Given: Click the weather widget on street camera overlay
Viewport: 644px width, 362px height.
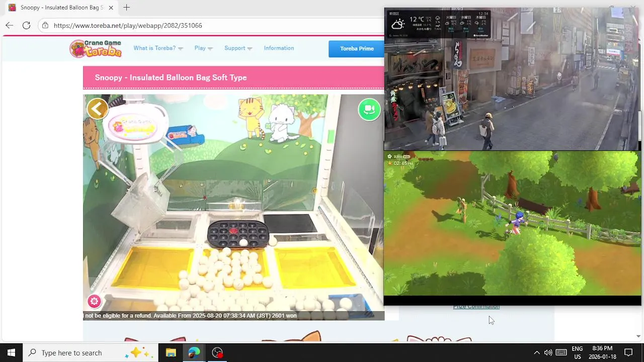Looking at the screenshot, I should (437, 24).
